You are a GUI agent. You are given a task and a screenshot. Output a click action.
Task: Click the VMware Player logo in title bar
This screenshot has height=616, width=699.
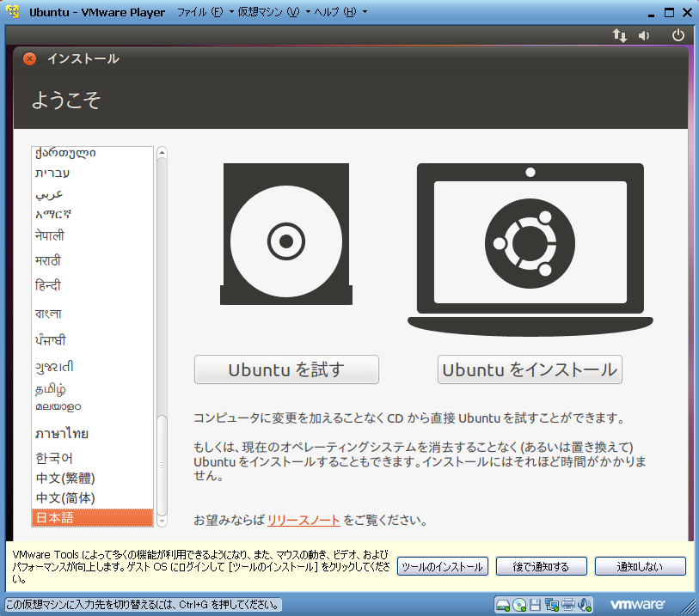click(13, 11)
